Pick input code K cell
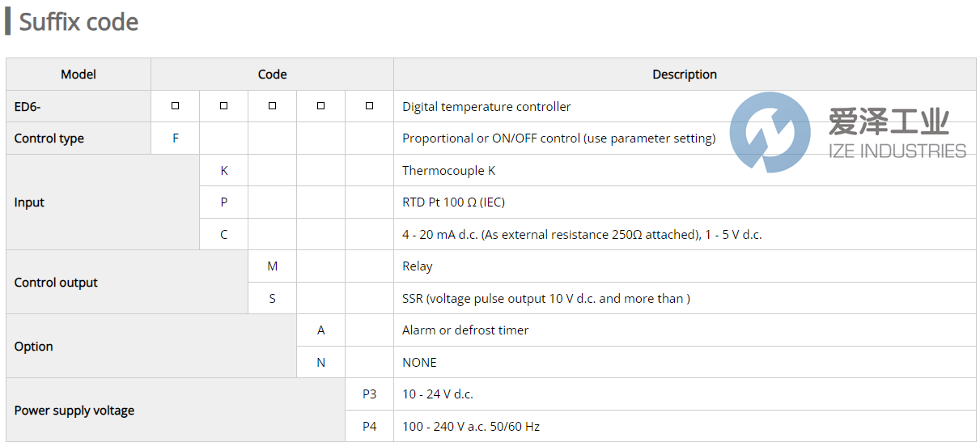This screenshot has width=980, height=447. (x=223, y=171)
